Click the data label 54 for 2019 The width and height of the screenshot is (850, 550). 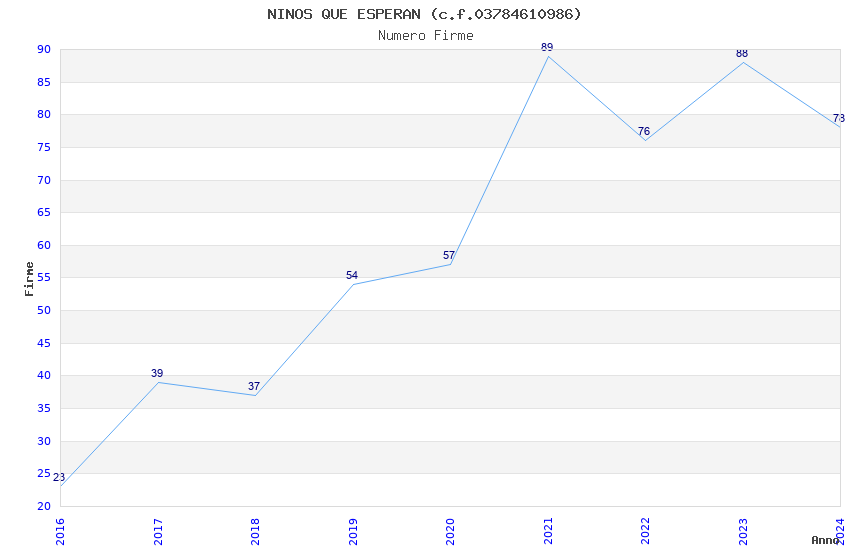tap(352, 275)
